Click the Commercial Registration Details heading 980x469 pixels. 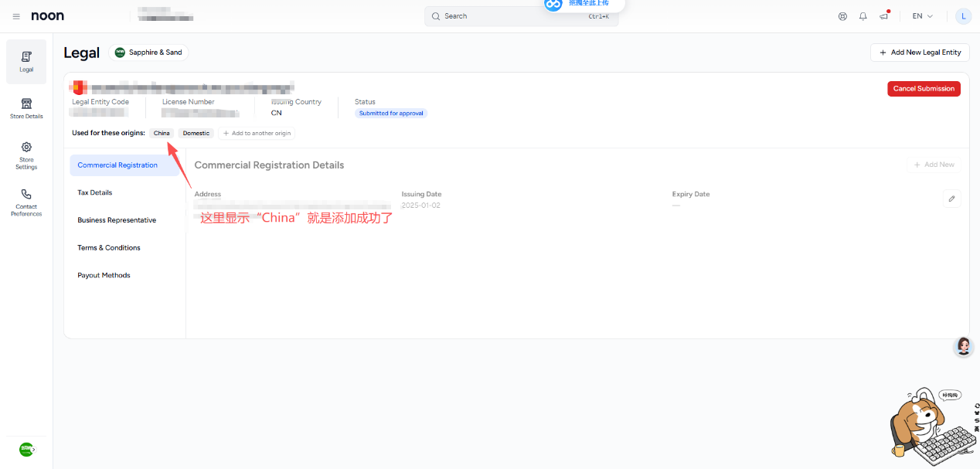point(269,165)
